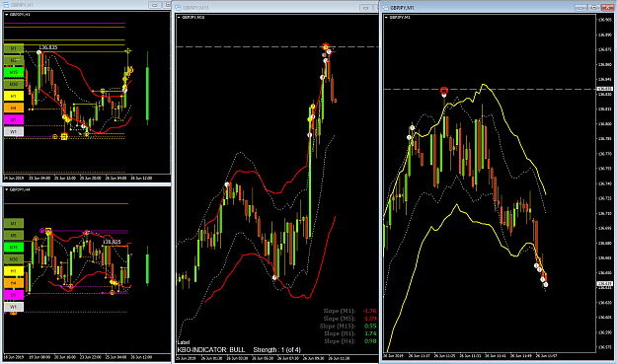The height and width of the screenshot is (364, 617).
Task: Select orange H4 timeframe button in H4 chart window
Action: coord(14,283)
